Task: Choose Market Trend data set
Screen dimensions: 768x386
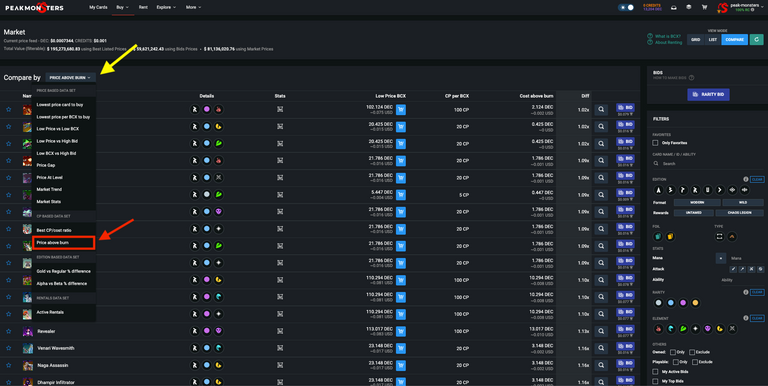Action: pyautogui.click(x=49, y=190)
